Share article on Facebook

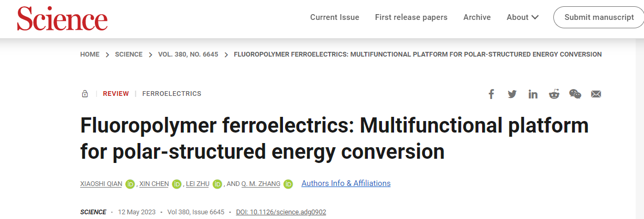tap(491, 94)
